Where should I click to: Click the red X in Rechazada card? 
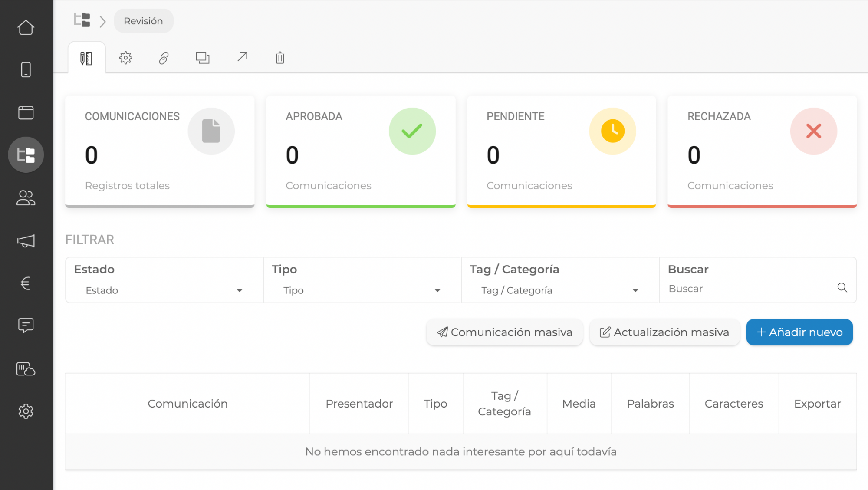click(814, 131)
